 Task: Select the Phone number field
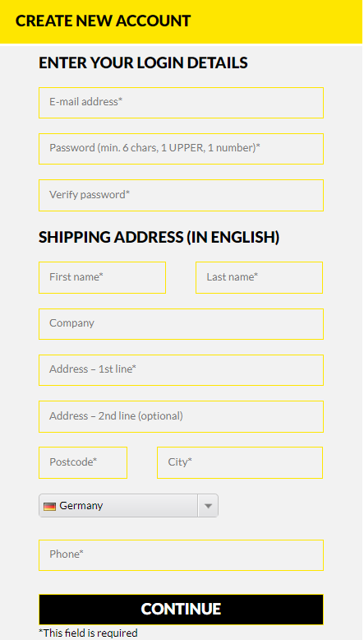[x=182, y=555]
